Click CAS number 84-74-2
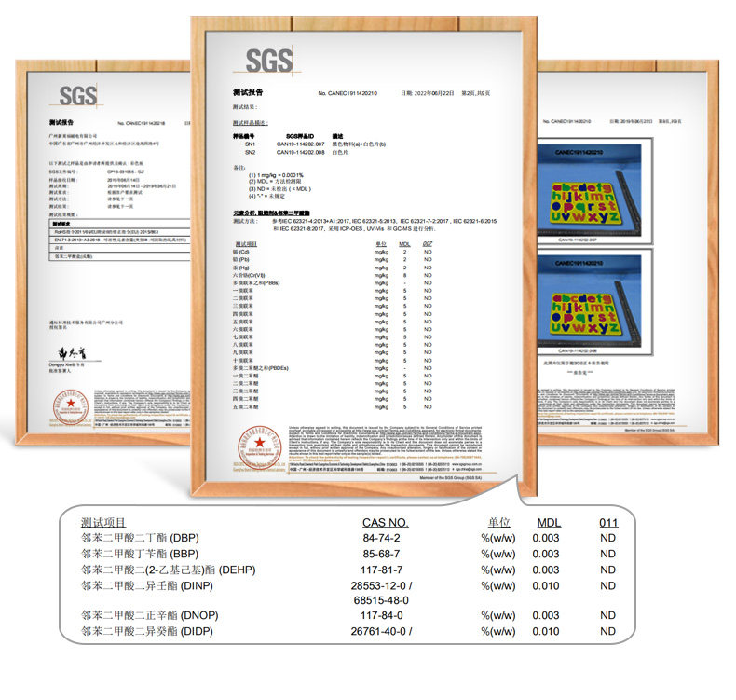 382,538
